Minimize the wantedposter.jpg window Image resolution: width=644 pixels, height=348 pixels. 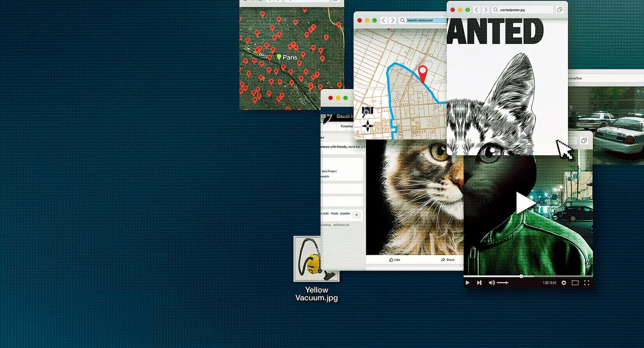tap(460, 10)
